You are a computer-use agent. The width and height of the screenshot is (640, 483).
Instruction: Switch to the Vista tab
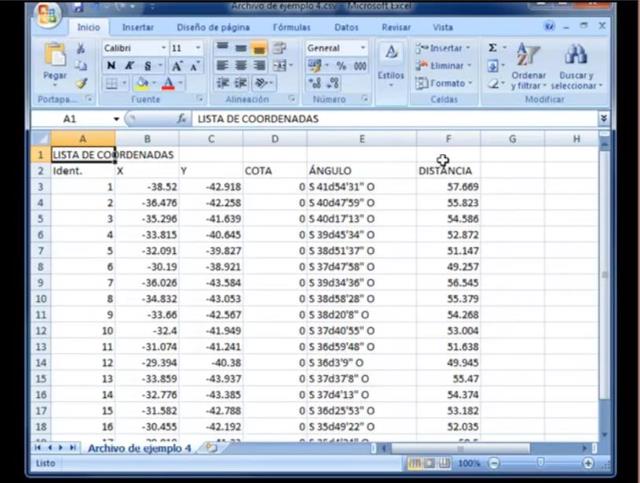click(x=443, y=27)
